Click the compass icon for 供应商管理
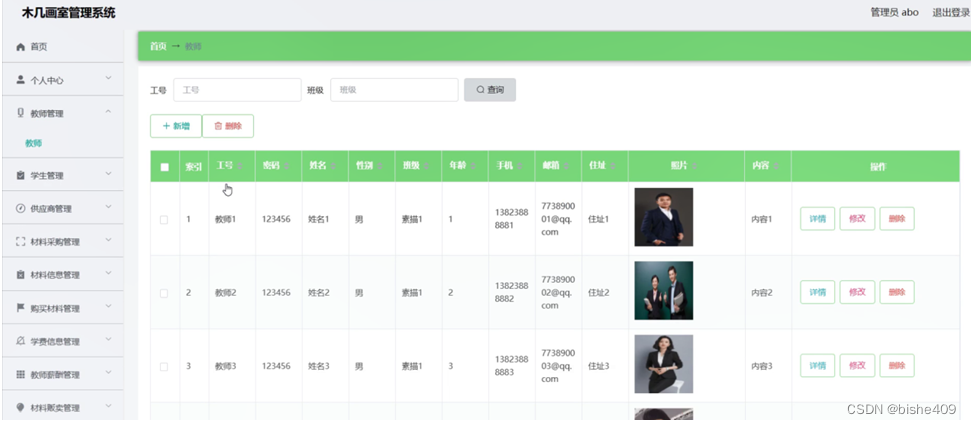Viewport: 971px width, 424px height. (20, 209)
